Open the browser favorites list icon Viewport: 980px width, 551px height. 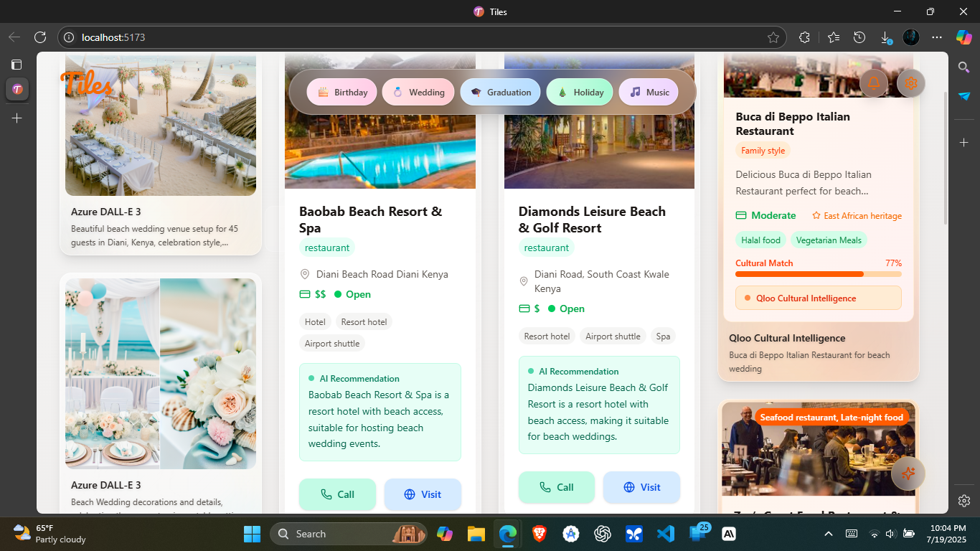click(833, 37)
